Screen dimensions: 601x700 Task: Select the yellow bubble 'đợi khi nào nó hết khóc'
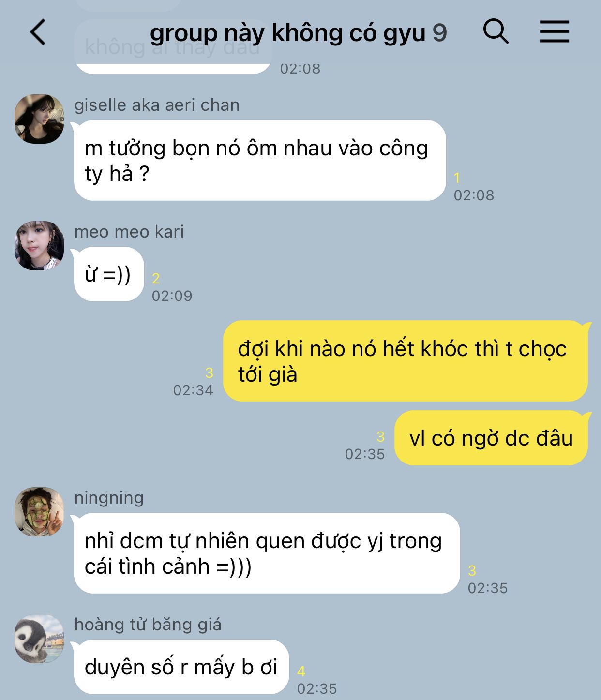(406, 361)
